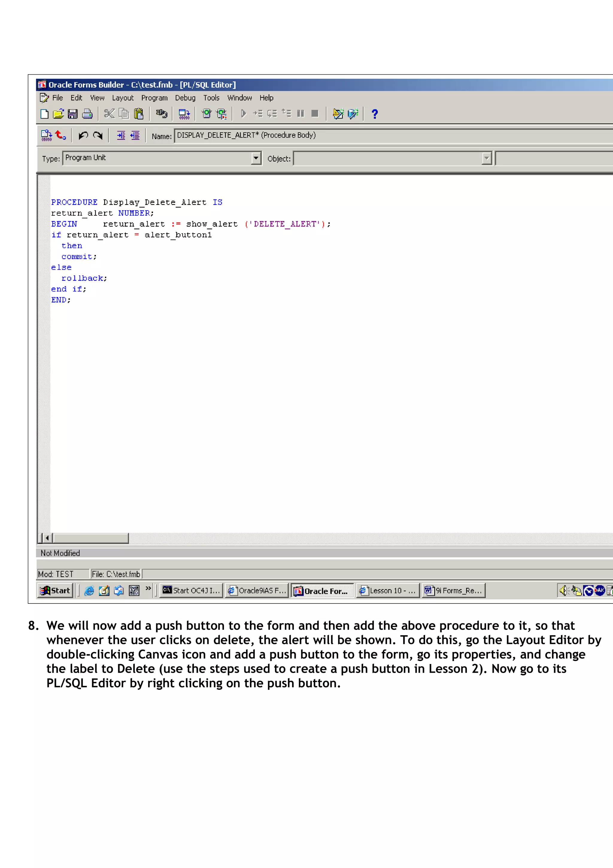
Task: Click the horizontal scrollbar left arrow
Action: [47, 538]
